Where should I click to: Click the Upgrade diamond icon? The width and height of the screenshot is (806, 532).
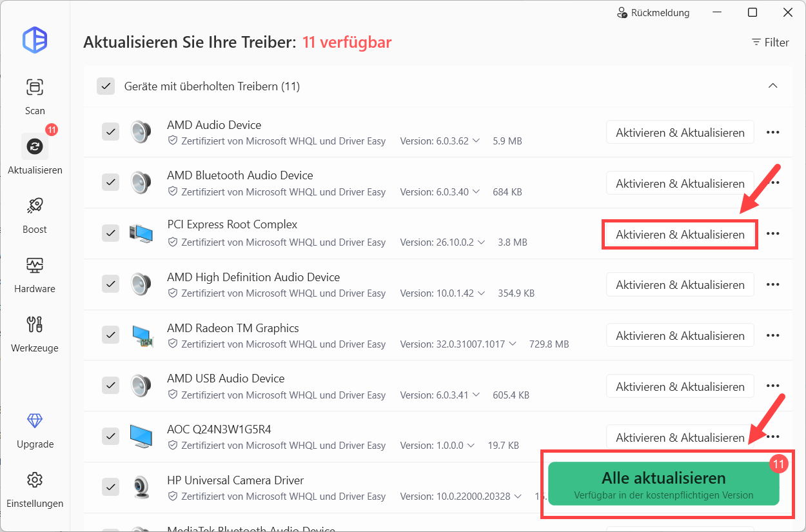[x=35, y=421]
